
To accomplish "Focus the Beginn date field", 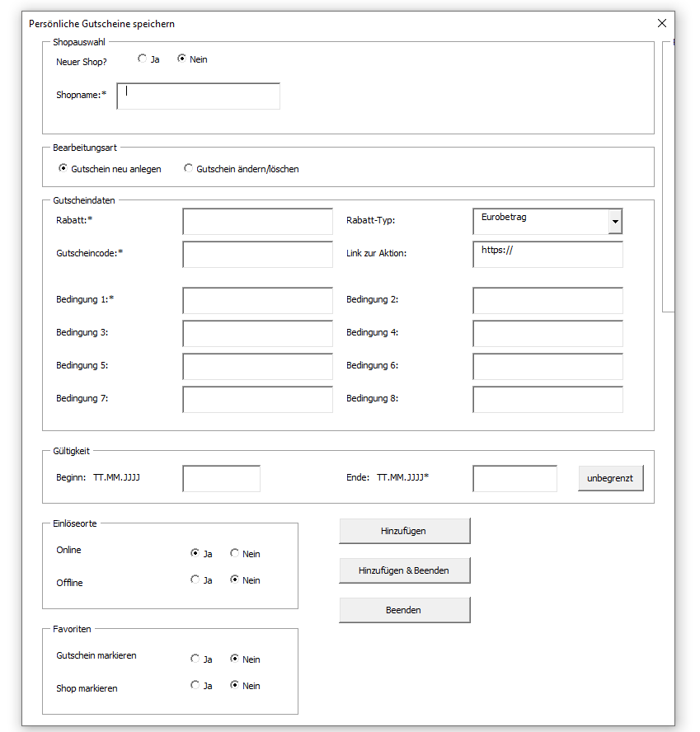I will pyautogui.click(x=221, y=479).
